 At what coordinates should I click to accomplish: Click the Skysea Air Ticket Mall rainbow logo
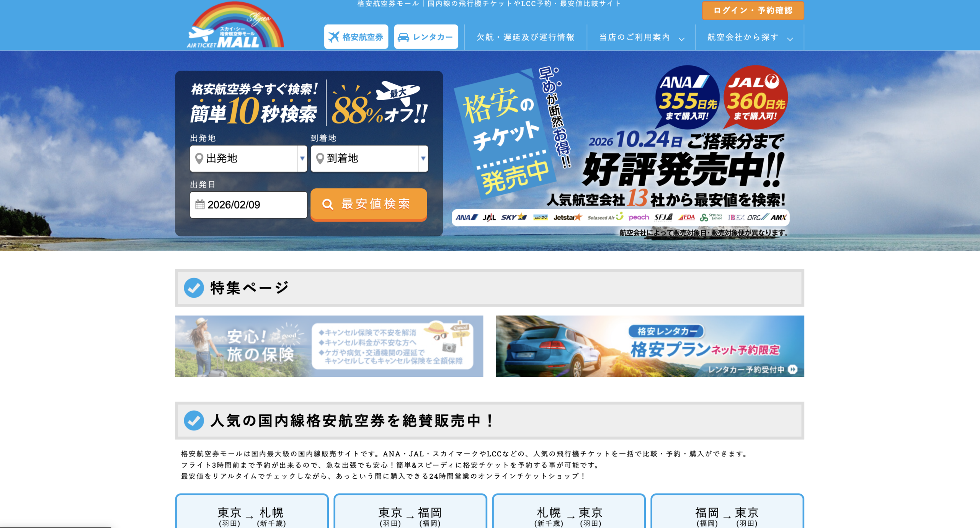(x=235, y=26)
